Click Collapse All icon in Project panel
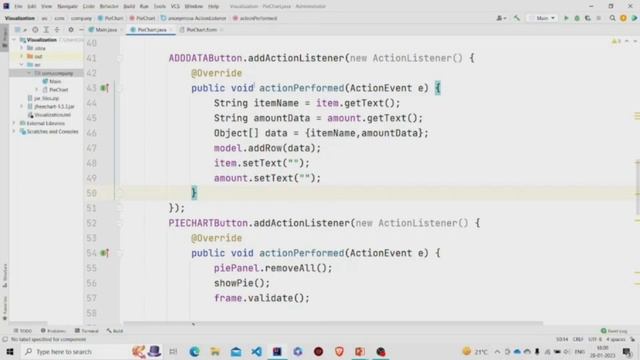Screen dimensions: 640x360 pos(57,29)
